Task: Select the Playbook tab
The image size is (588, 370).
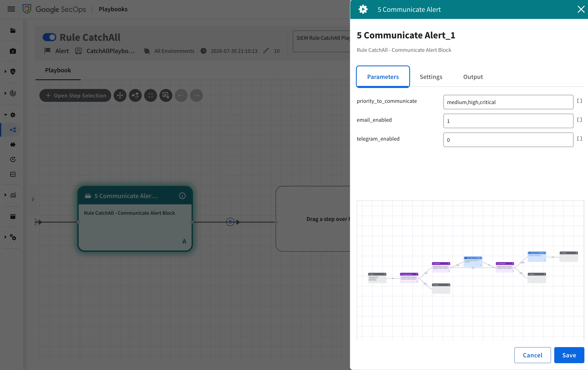Action: (x=58, y=70)
